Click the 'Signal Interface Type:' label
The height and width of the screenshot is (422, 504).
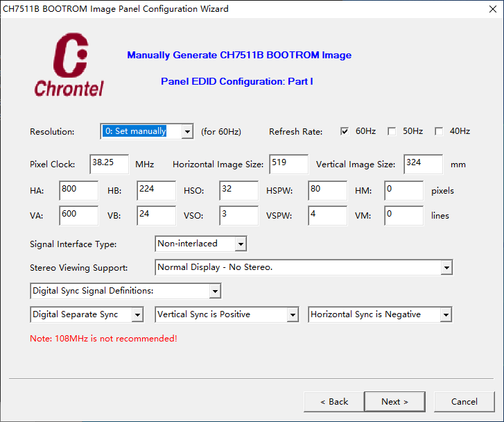click(73, 244)
